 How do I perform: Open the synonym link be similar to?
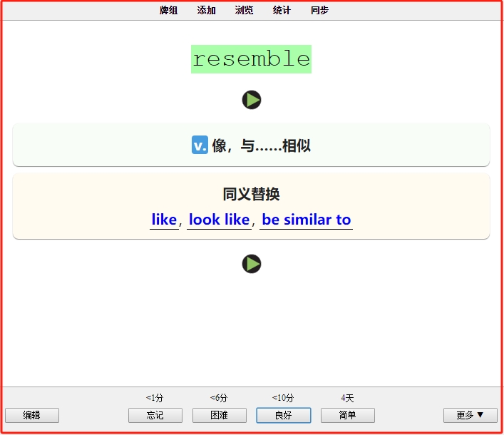click(307, 220)
